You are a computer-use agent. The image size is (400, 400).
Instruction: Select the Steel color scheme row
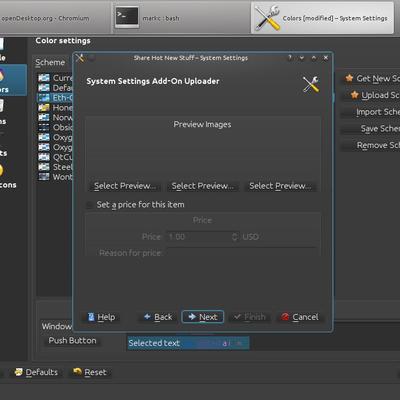tap(55, 167)
